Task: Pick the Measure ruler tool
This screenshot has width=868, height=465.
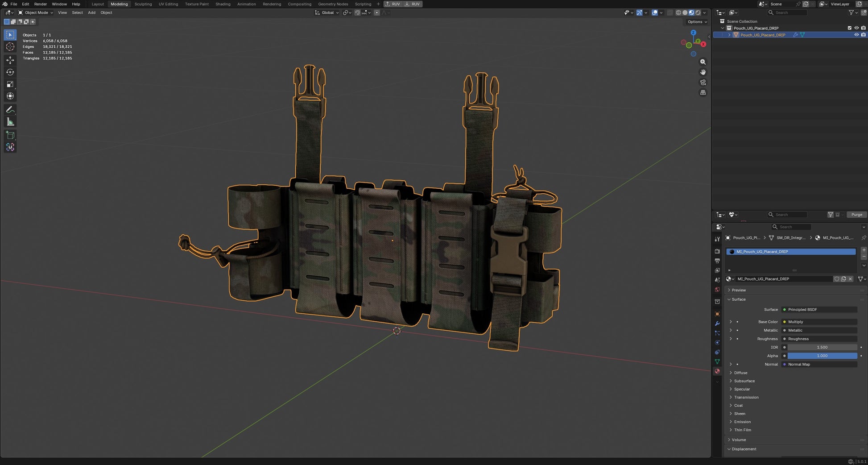Action: coord(10,122)
